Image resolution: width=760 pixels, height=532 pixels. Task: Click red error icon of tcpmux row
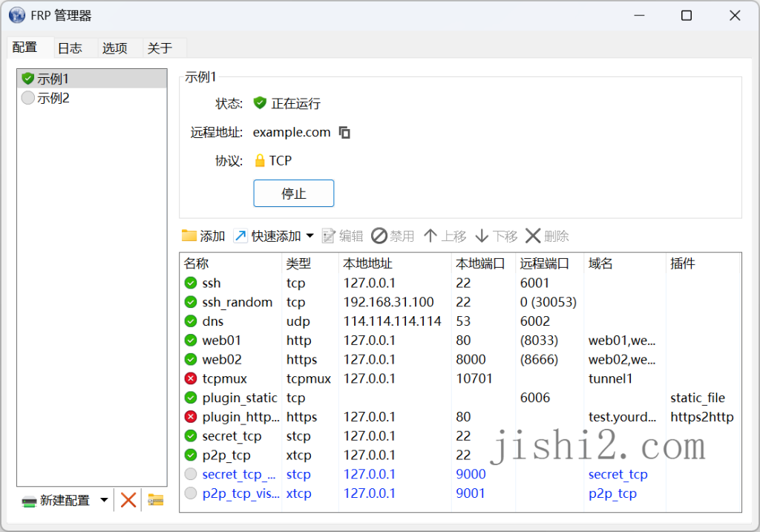[191, 378]
